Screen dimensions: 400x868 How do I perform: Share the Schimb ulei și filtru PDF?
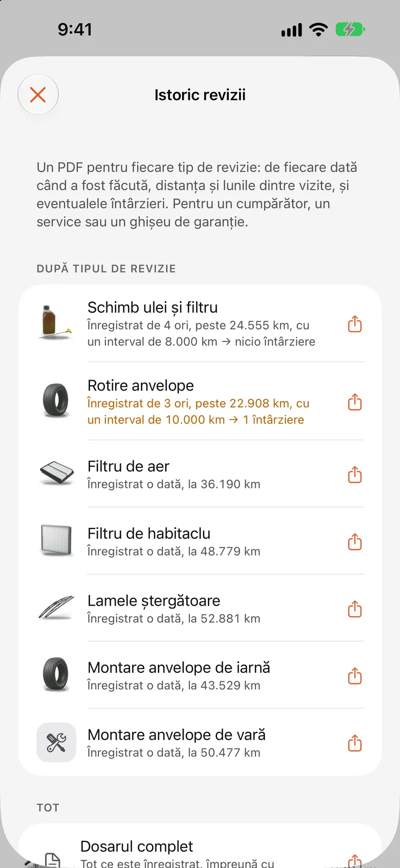(x=355, y=324)
